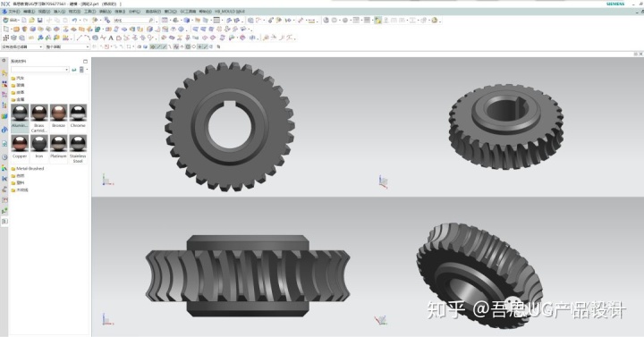Select the Line sketch tool
This screenshot has height=337, width=644.
point(80,38)
